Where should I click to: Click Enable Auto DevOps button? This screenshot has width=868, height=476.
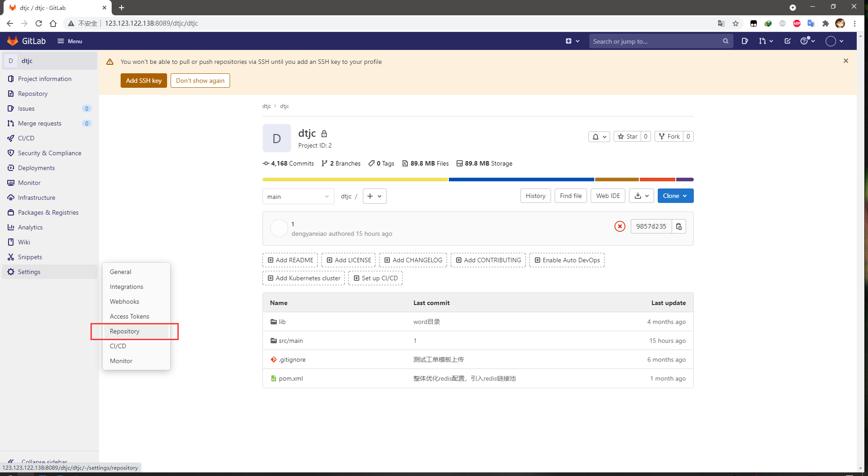coord(567,260)
